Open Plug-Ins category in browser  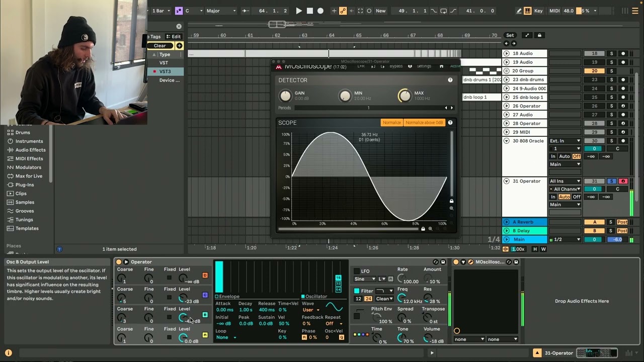pos(25,185)
